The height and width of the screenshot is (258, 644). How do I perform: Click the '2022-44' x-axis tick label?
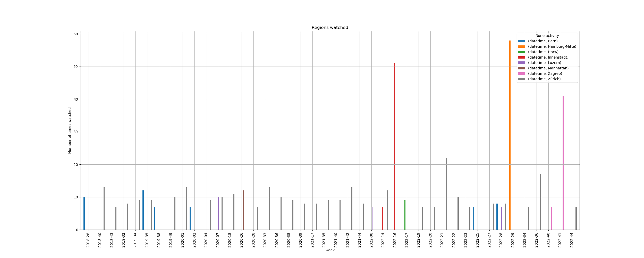tap(572, 240)
